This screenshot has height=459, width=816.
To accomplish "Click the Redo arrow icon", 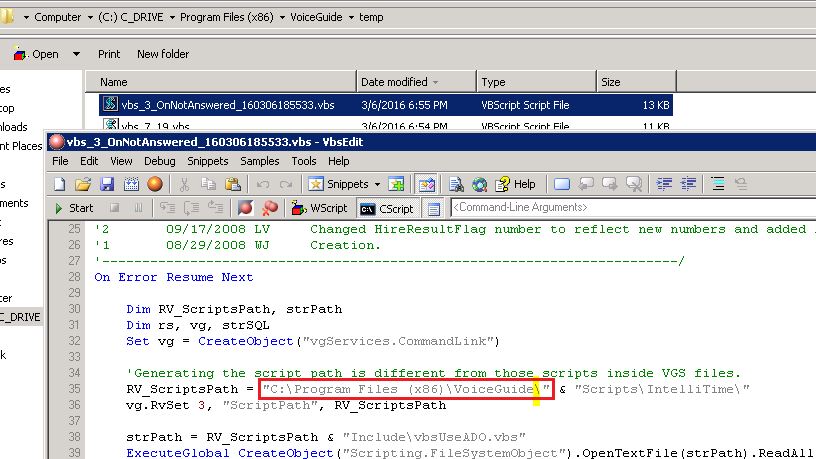I will point(286,184).
